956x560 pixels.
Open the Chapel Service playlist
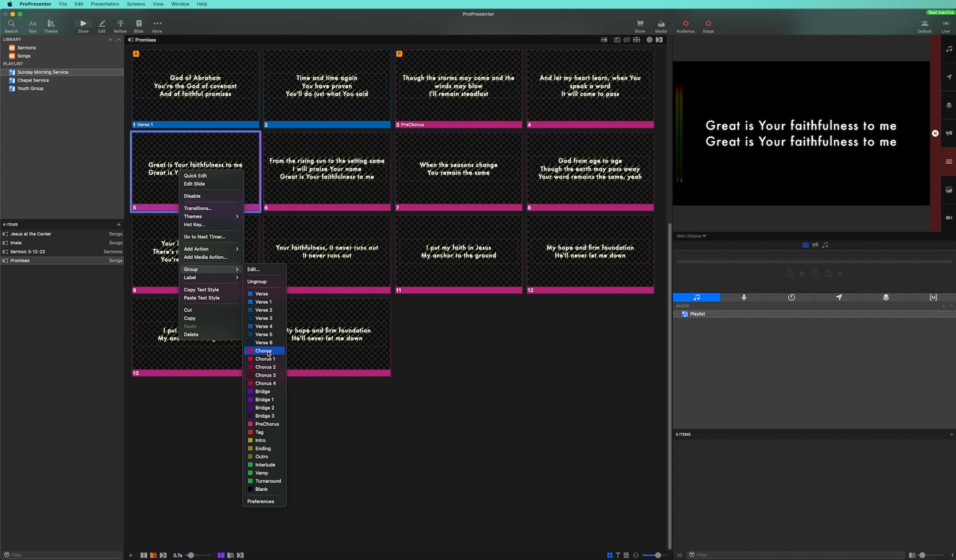(x=33, y=80)
